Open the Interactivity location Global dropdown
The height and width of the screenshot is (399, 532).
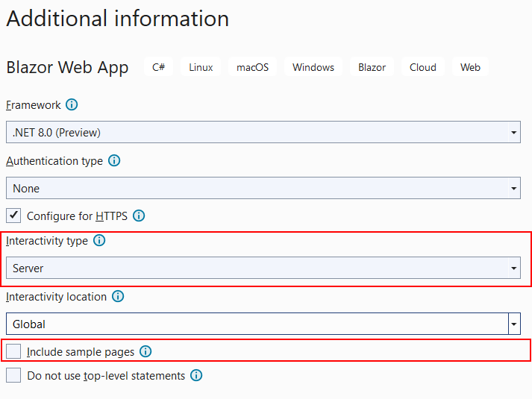263,324
